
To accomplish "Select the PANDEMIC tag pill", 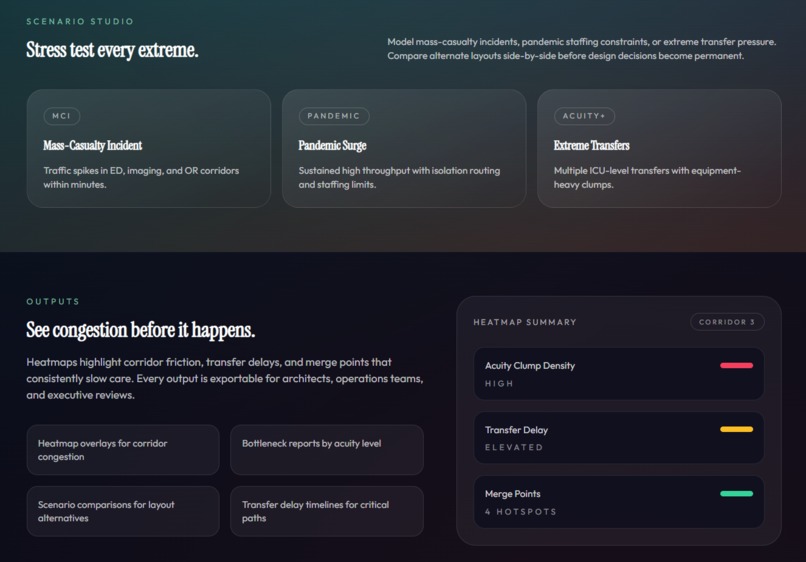I will click(x=334, y=116).
